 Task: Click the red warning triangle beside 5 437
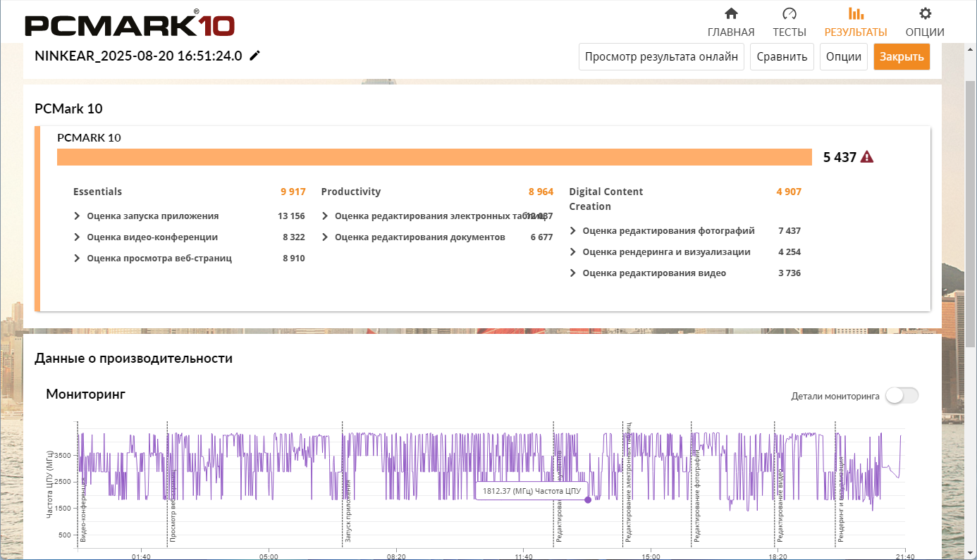pyautogui.click(x=867, y=157)
